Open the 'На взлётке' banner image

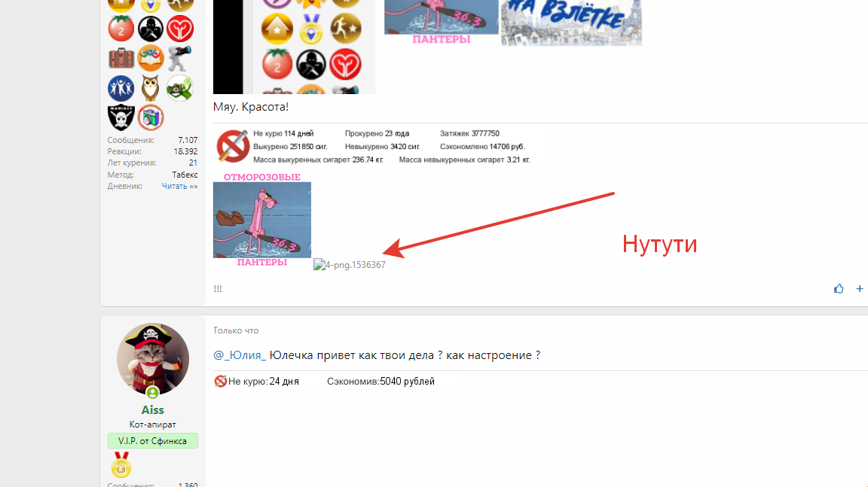pyautogui.click(x=570, y=23)
